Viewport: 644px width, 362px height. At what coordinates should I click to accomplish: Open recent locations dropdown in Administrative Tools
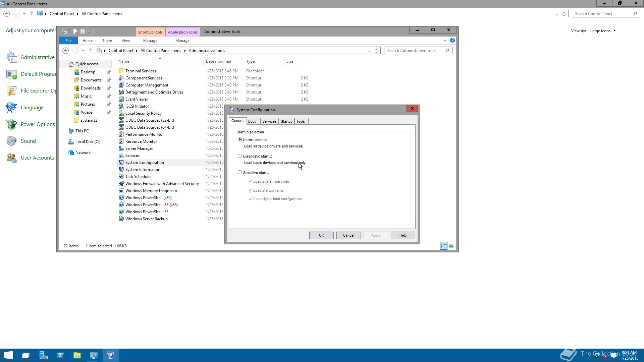83,51
